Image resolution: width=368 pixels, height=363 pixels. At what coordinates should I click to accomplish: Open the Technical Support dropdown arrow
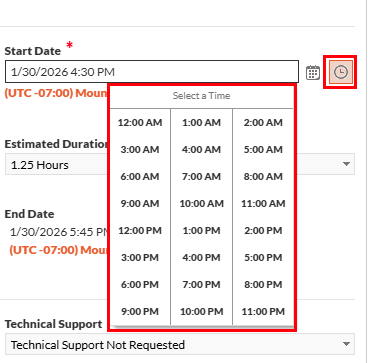[x=346, y=344]
